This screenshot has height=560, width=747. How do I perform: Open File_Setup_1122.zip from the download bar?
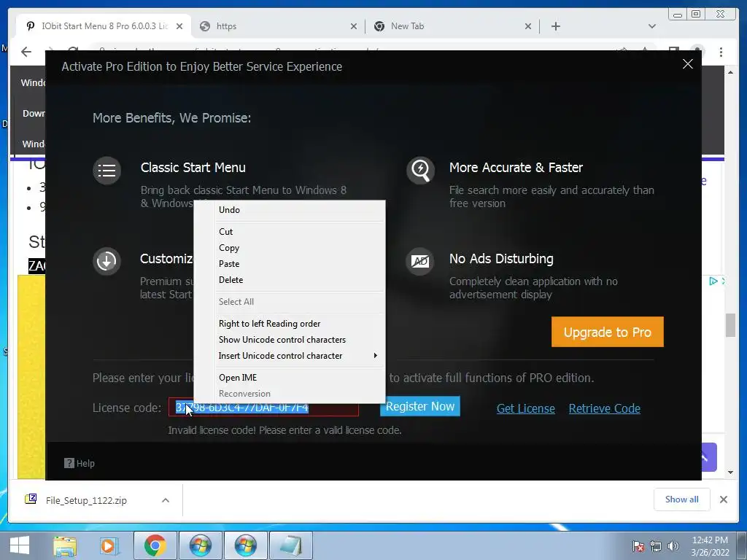86,500
